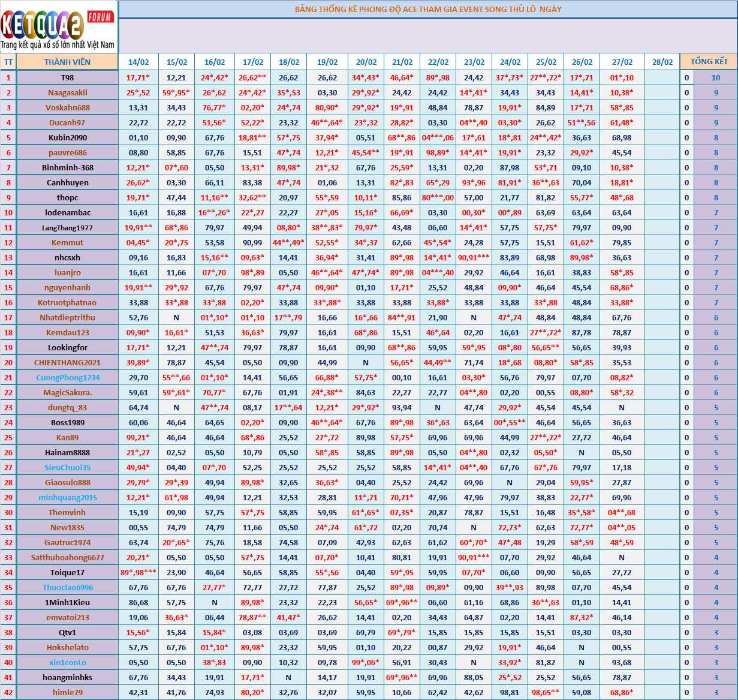Click the 15/02 date header
Image resolution: width=738 pixels, height=700 pixels.
[176, 62]
